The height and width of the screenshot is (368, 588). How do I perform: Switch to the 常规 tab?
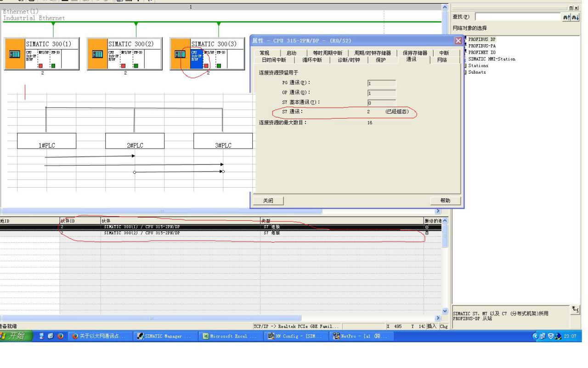tap(264, 53)
